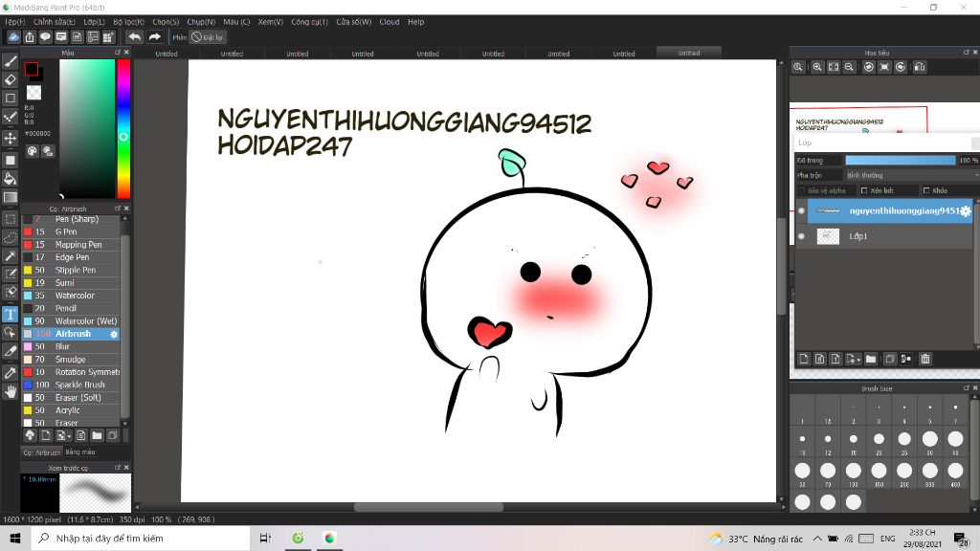
Task: Click the export/share icon in toolbar
Action: coord(30,37)
